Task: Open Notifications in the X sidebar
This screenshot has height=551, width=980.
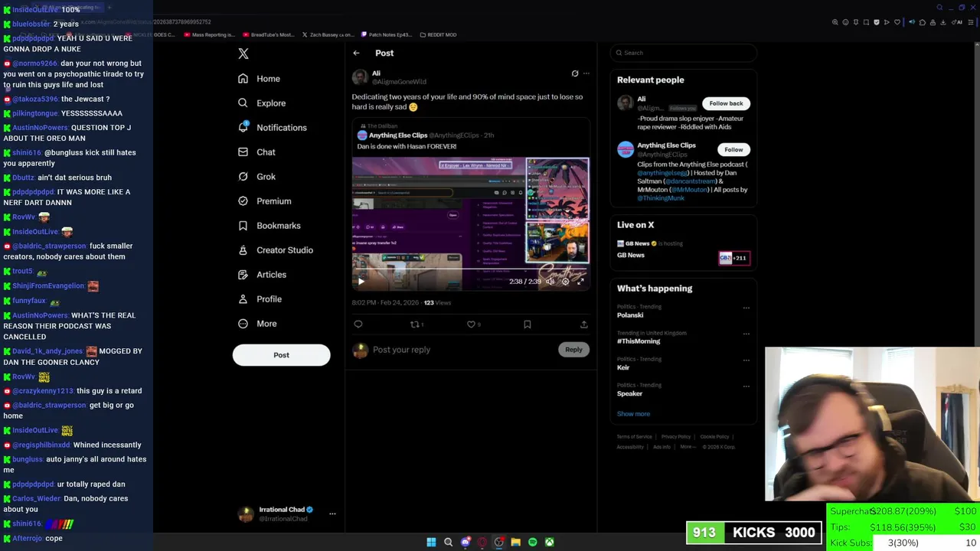Action: (x=272, y=128)
